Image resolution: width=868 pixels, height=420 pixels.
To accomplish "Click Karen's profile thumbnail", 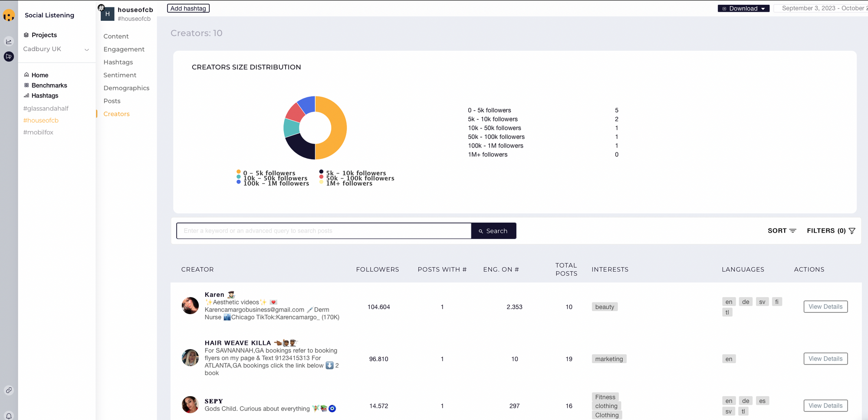I will 190,305.
